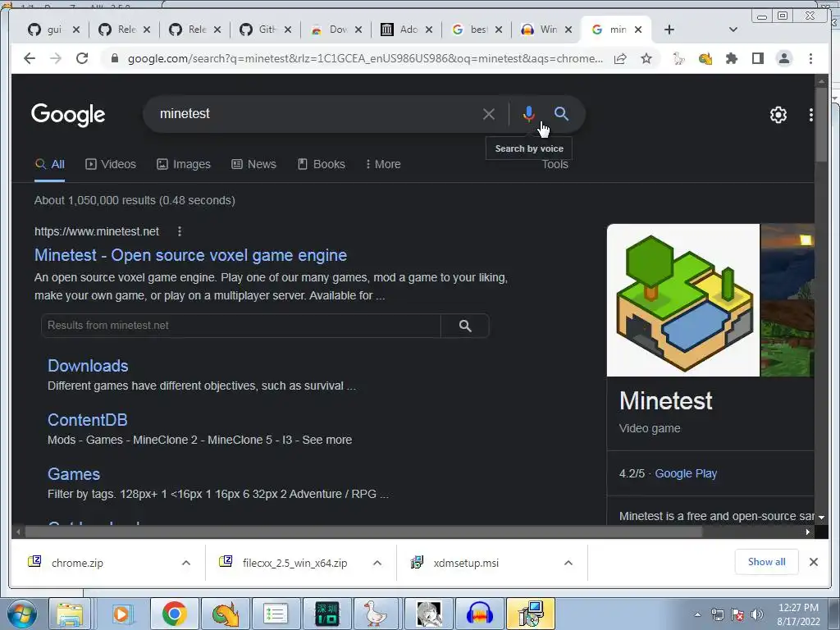Open xdmsetup.msi downloaded file
840x630 pixels.
(x=466, y=563)
